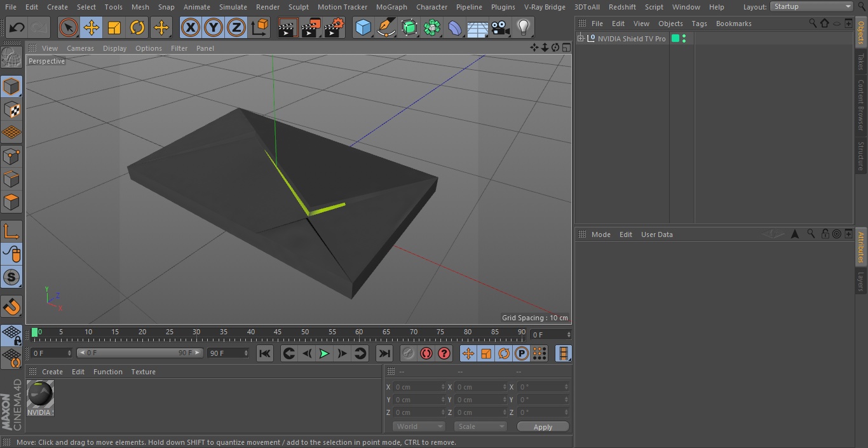Play animation forward
This screenshot has height=448, width=868.
pos(324,353)
